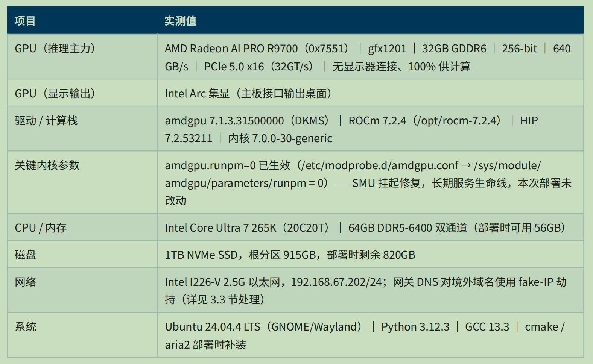Select the '驱动 / 计算栈' row label
The width and height of the screenshot is (593, 364).
46,120
